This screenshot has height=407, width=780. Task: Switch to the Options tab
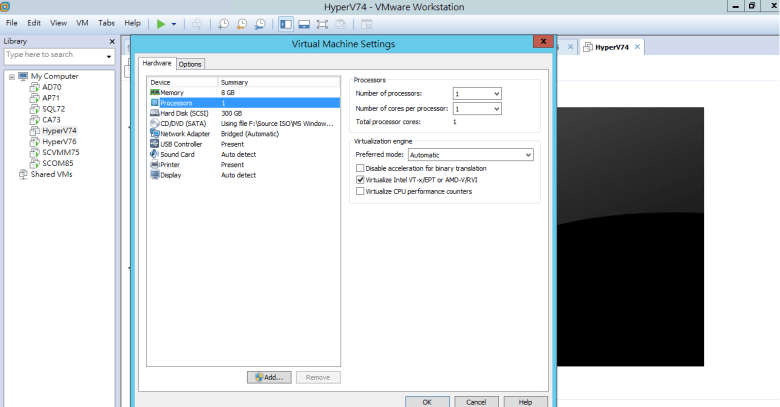point(190,64)
